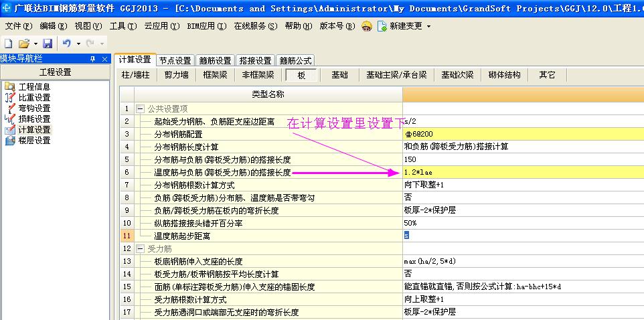Select the 基础主梁/承台梁 component button

click(396, 75)
